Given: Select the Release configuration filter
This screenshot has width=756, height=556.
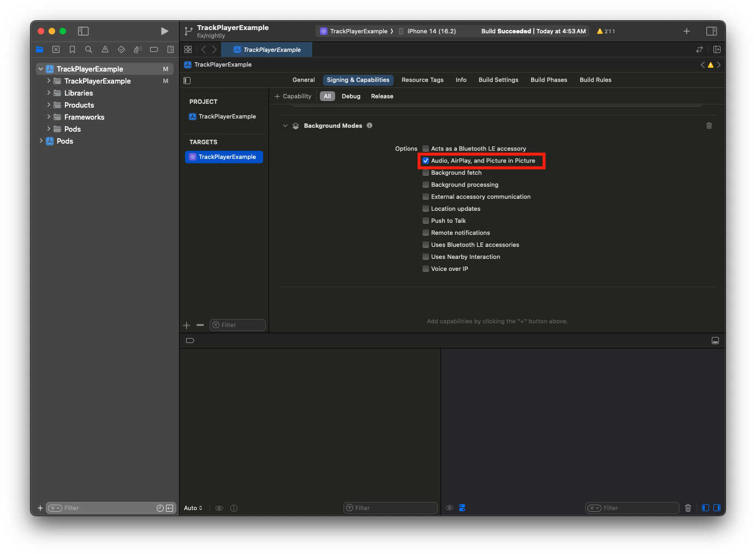Looking at the screenshot, I should [382, 96].
